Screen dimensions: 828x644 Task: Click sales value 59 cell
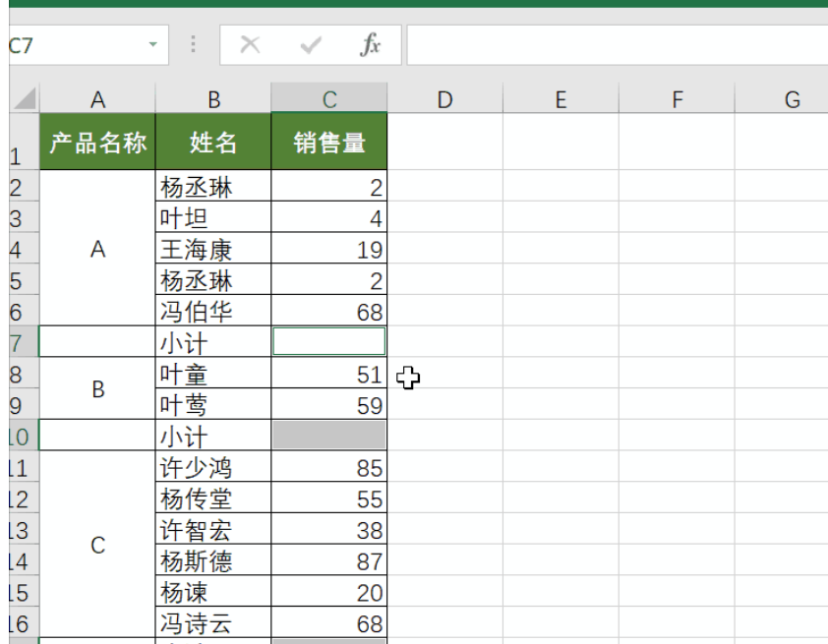(x=329, y=404)
